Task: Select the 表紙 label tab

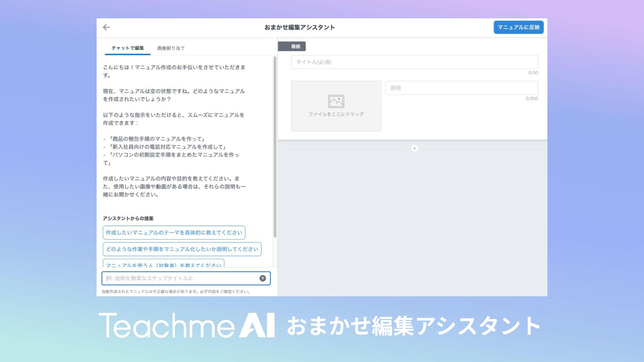Action: (292, 46)
